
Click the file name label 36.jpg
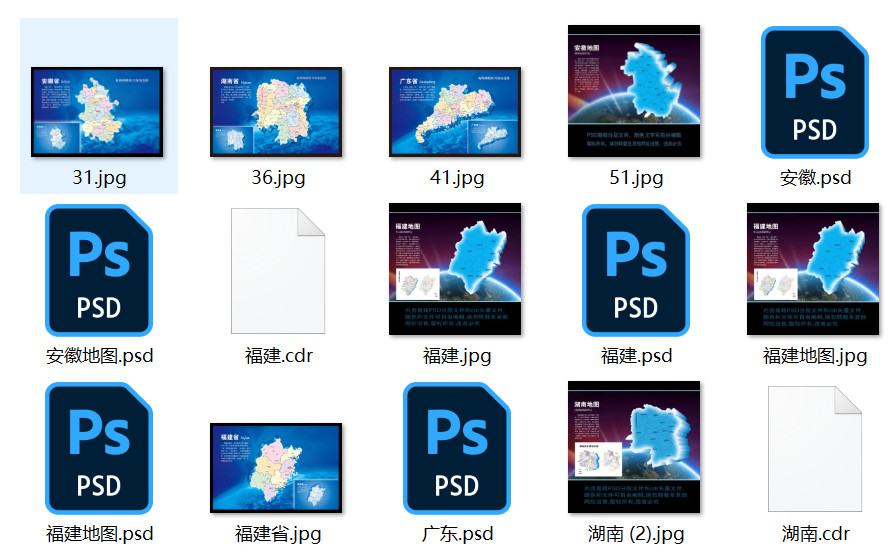pos(278,178)
